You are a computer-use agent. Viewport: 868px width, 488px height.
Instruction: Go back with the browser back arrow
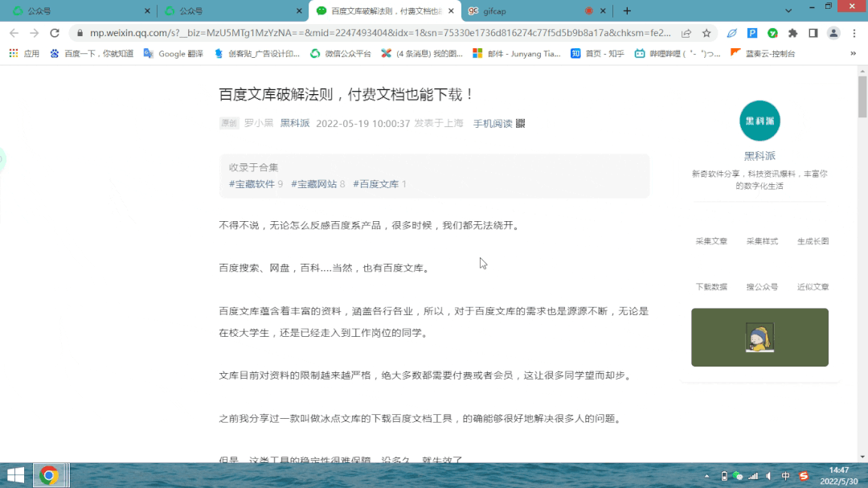click(14, 33)
